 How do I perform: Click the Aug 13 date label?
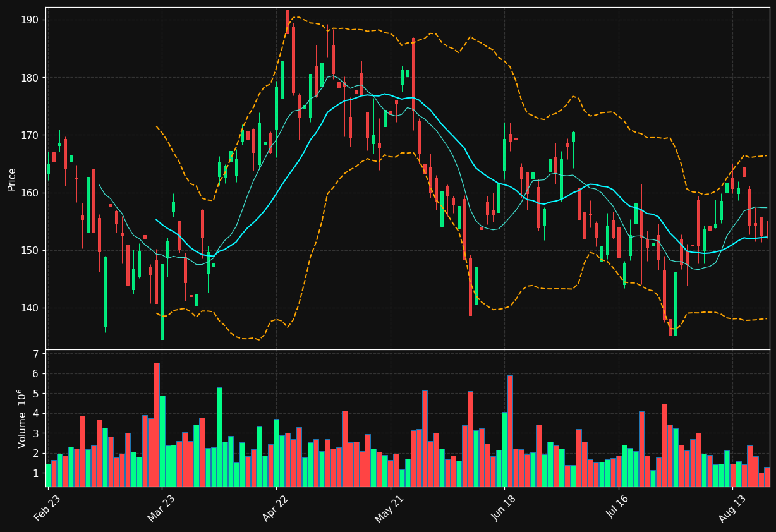point(732,509)
